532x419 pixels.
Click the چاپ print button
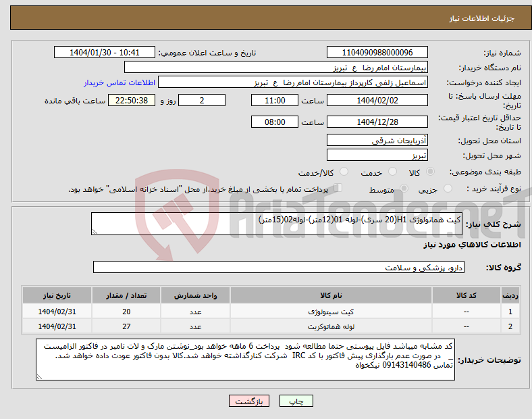[x=296, y=401]
